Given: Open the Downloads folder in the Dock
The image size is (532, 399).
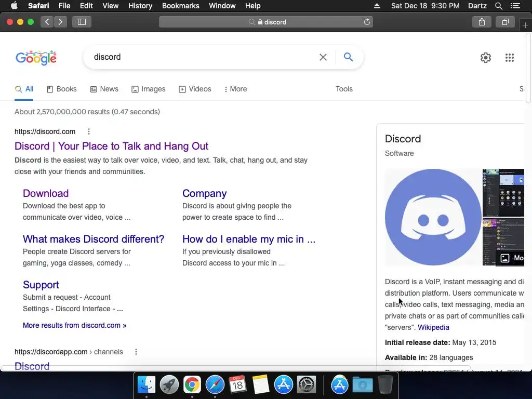Looking at the screenshot, I should [362, 385].
